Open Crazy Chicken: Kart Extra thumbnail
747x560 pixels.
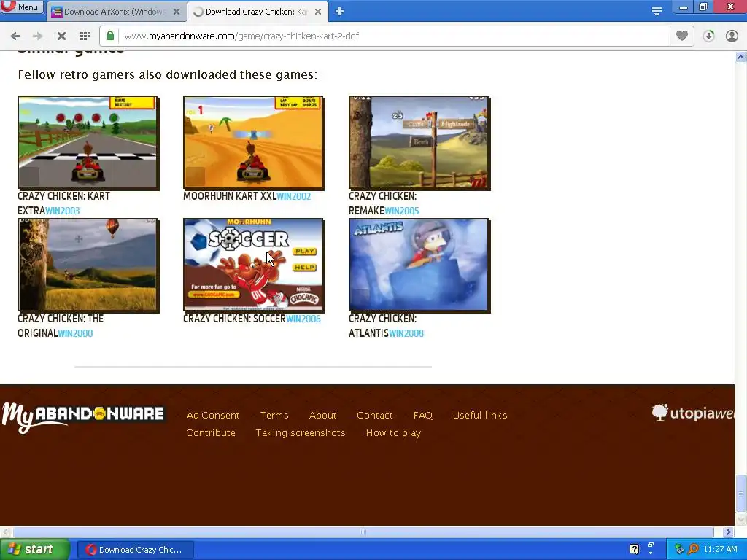pos(88,143)
